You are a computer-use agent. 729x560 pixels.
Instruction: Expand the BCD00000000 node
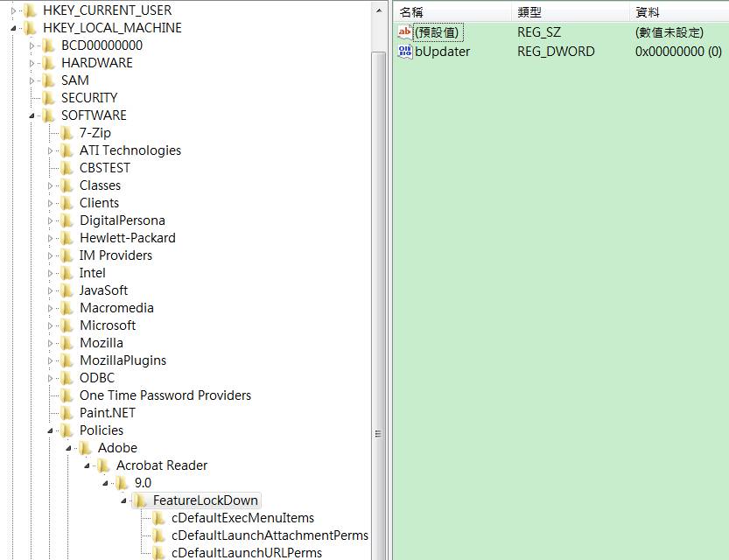coord(32,45)
